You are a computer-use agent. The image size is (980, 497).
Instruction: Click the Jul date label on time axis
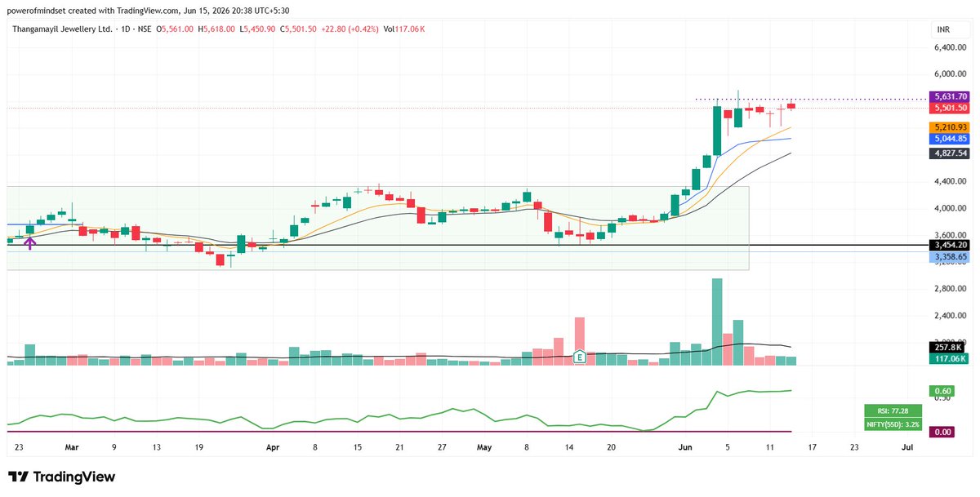click(x=906, y=447)
